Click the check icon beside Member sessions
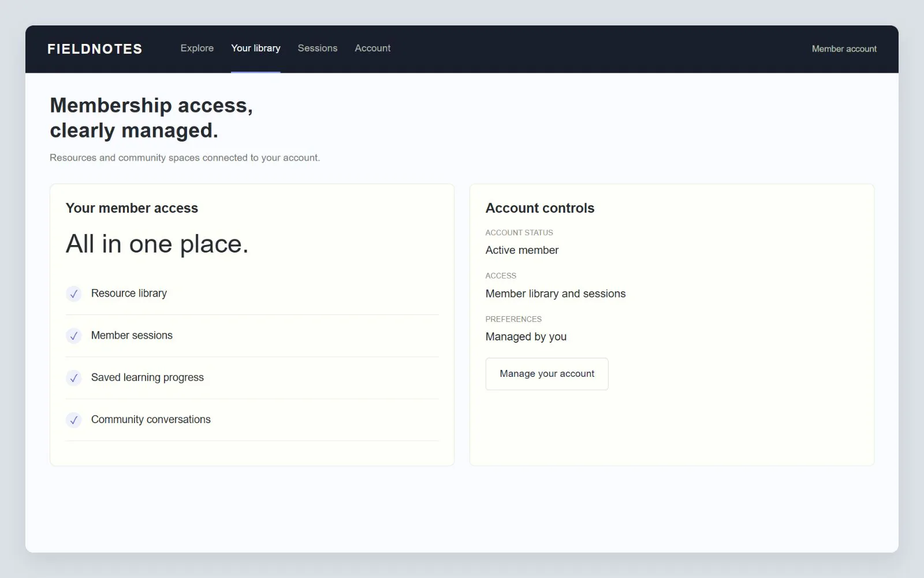The width and height of the screenshot is (924, 578). pyautogui.click(x=74, y=336)
